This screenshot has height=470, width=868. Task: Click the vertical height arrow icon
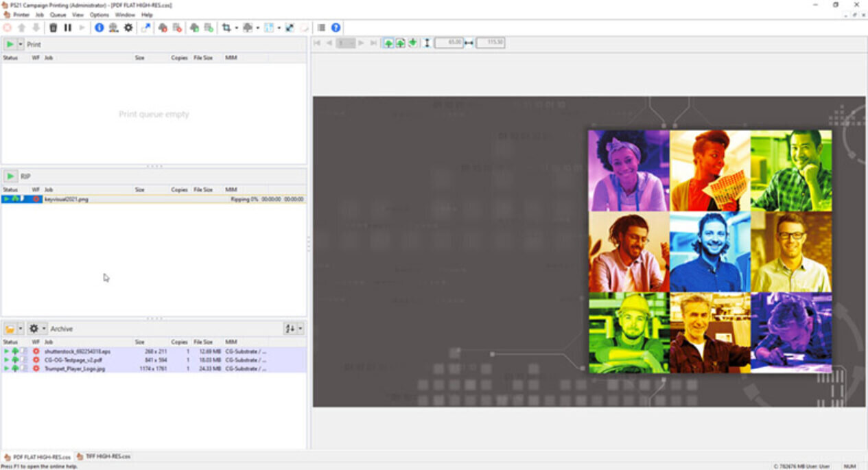coord(427,43)
